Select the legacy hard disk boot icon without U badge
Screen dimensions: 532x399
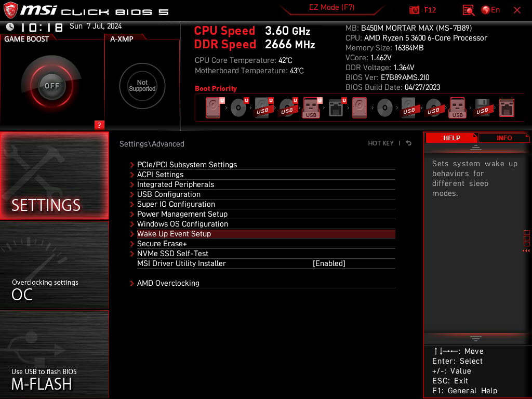click(x=360, y=108)
